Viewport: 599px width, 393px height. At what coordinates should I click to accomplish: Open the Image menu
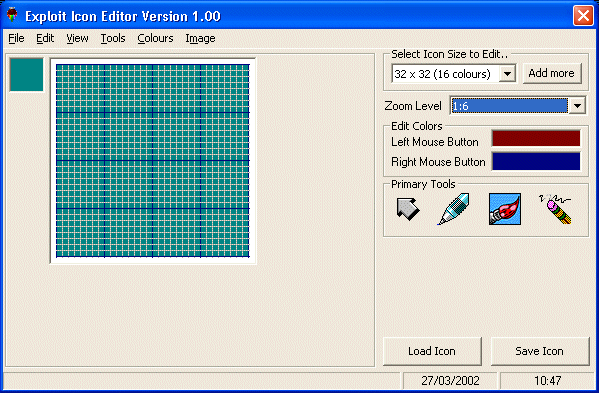pyautogui.click(x=200, y=38)
